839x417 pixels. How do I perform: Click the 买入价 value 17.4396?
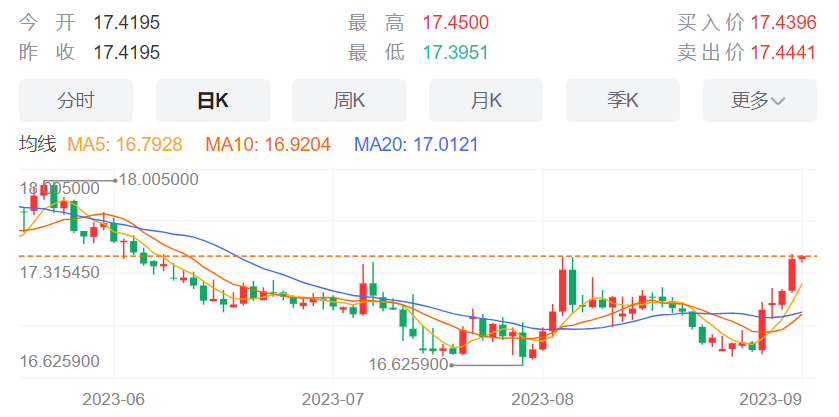tap(783, 22)
